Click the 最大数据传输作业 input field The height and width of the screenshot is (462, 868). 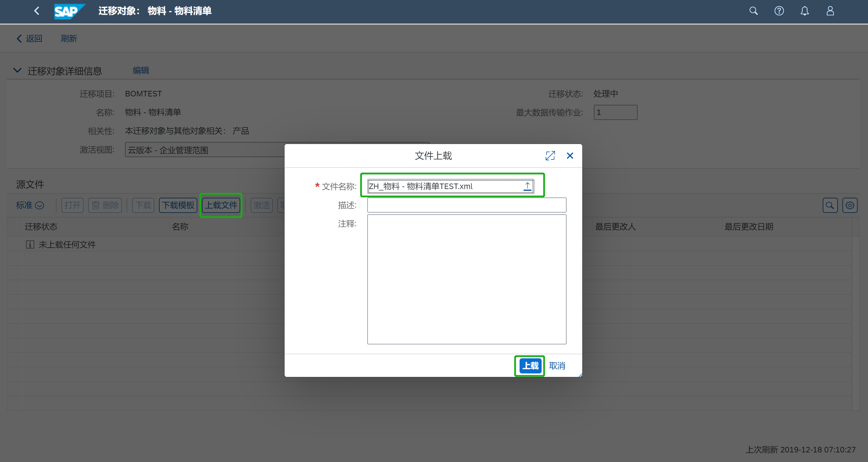[x=615, y=112]
